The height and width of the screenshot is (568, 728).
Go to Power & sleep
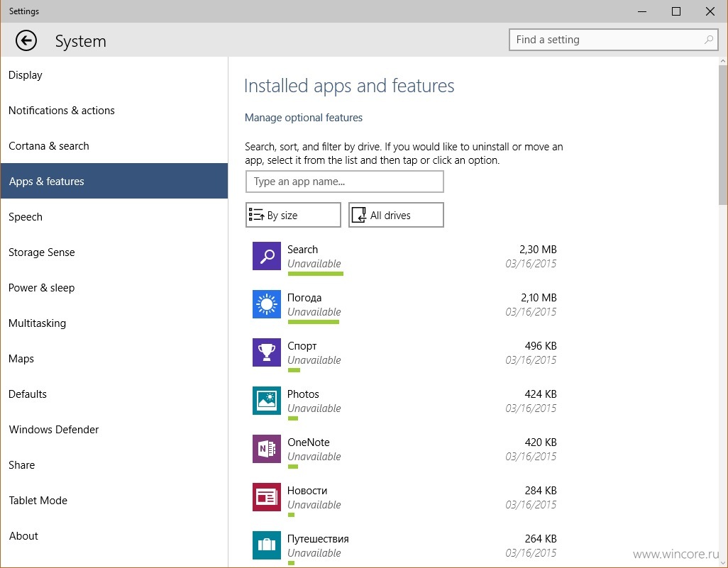click(x=114, y=288)
